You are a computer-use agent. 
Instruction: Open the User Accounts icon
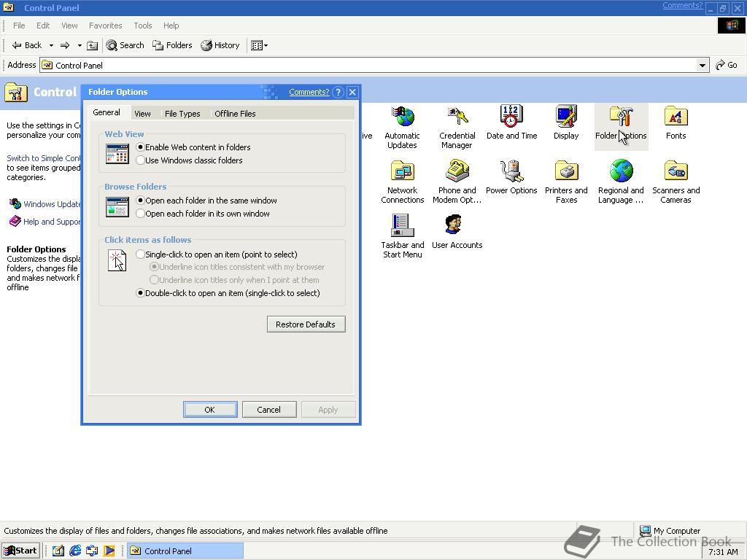click(457, 233)
